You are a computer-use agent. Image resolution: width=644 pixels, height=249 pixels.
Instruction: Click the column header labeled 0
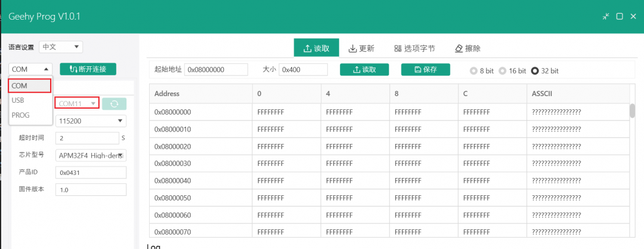pyautogui.click(x=287, y=93)
